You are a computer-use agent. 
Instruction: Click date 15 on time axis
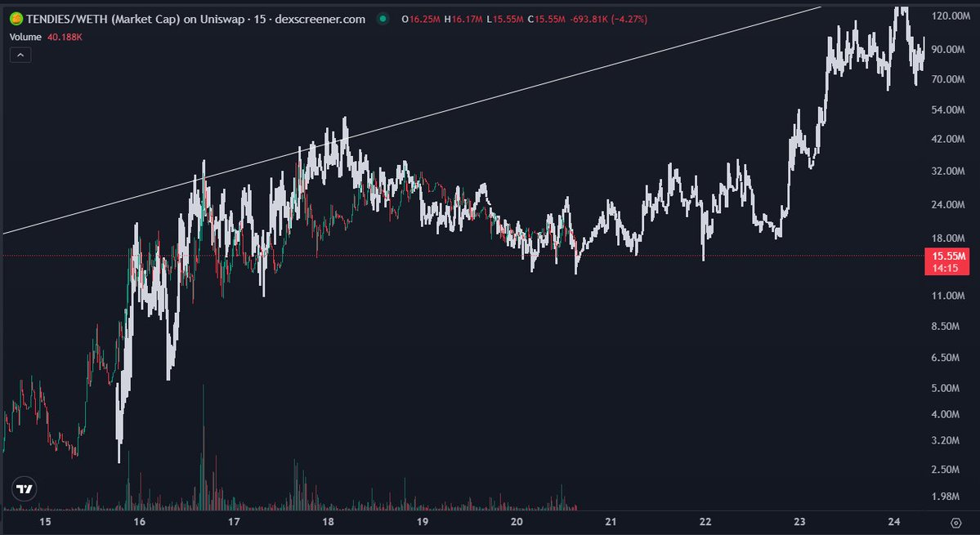[45, 522]
